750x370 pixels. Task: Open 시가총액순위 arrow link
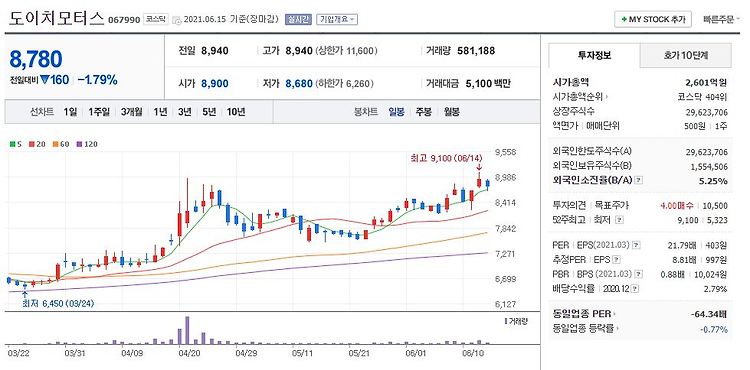607,98
